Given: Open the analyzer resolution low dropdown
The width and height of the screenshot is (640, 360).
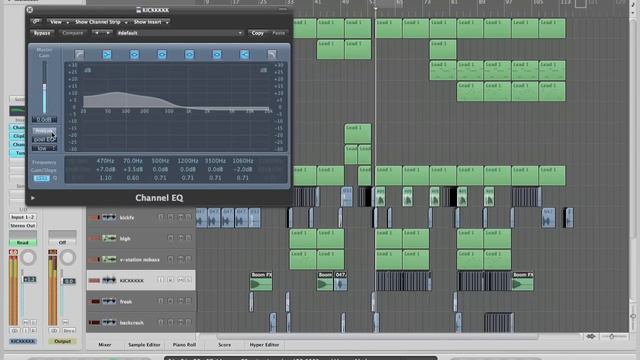Looking at the screenshot, I should coord(44,149).
